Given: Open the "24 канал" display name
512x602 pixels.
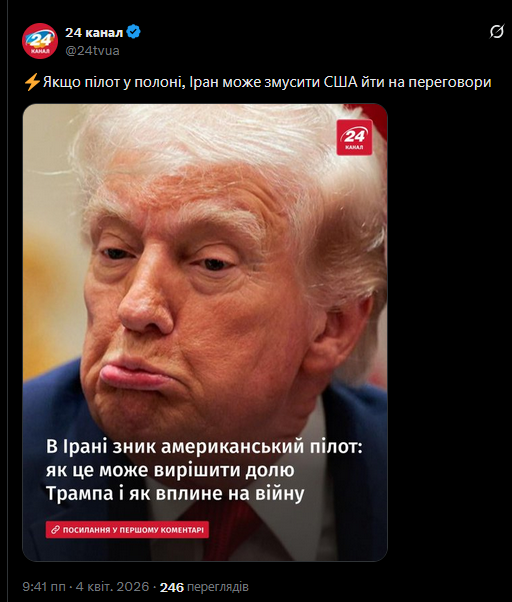Looking at the screenshot, I should click(x=94, y=32).
